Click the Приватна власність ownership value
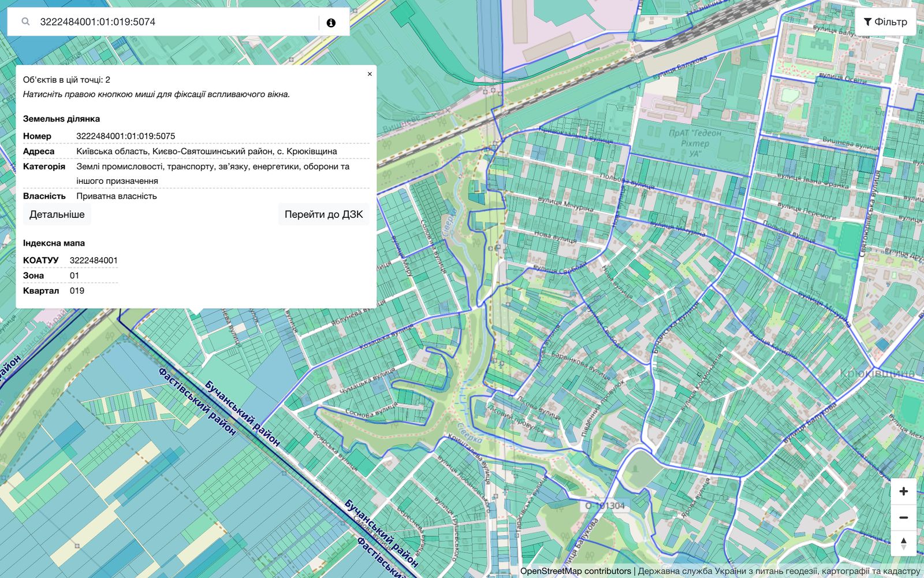This screenshot has width=924, height=578. pyautogui.click(x=117, y=197)
